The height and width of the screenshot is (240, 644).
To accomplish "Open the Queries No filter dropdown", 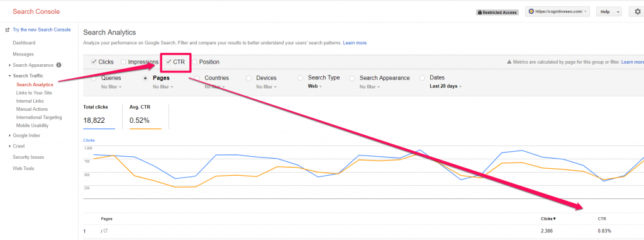I will (111, 87).
